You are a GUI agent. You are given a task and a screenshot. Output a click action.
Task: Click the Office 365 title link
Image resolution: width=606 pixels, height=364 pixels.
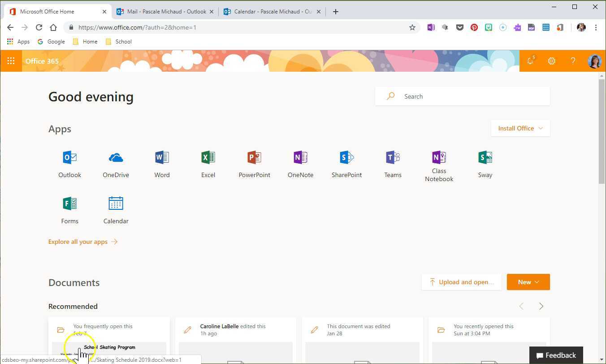(x=42, y=61)
